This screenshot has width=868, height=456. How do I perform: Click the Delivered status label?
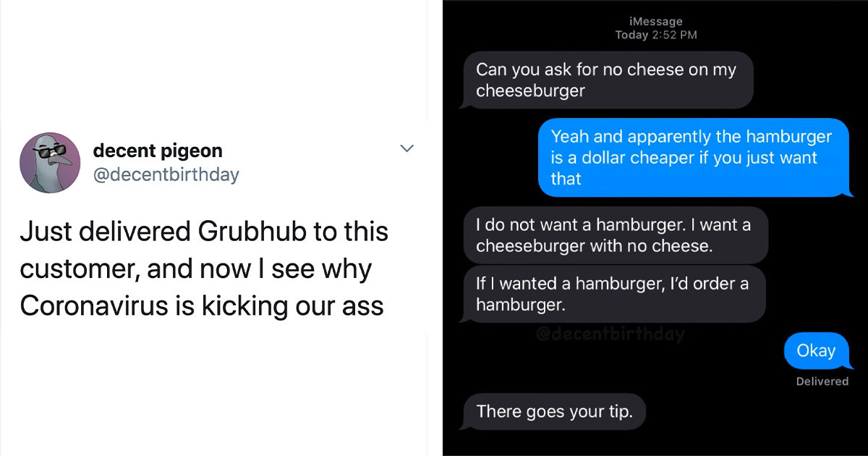(x=821, y=380)
